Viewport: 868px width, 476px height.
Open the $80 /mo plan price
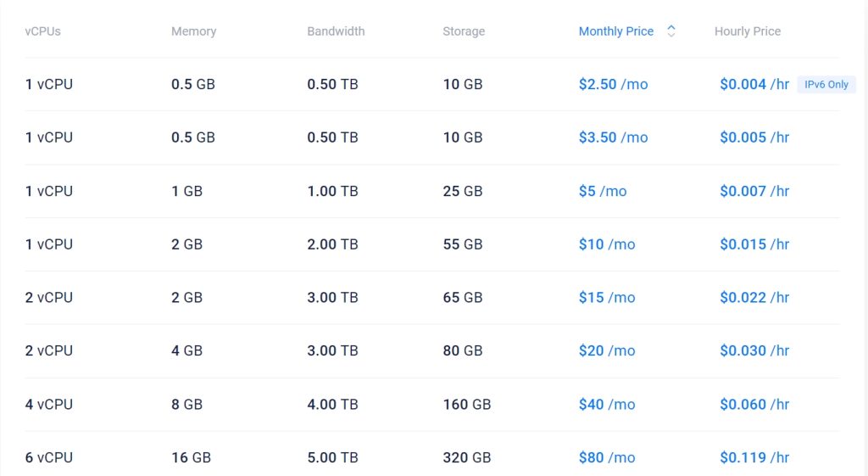pos(607,457)
